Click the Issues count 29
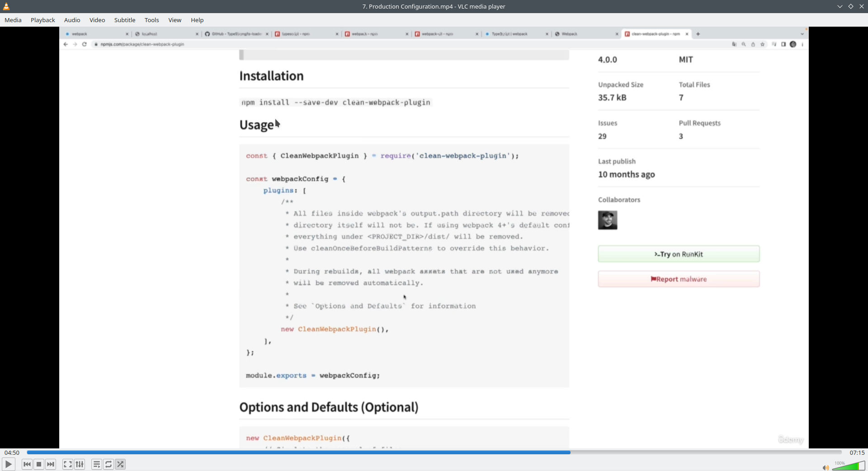 [x=602, y=136]
